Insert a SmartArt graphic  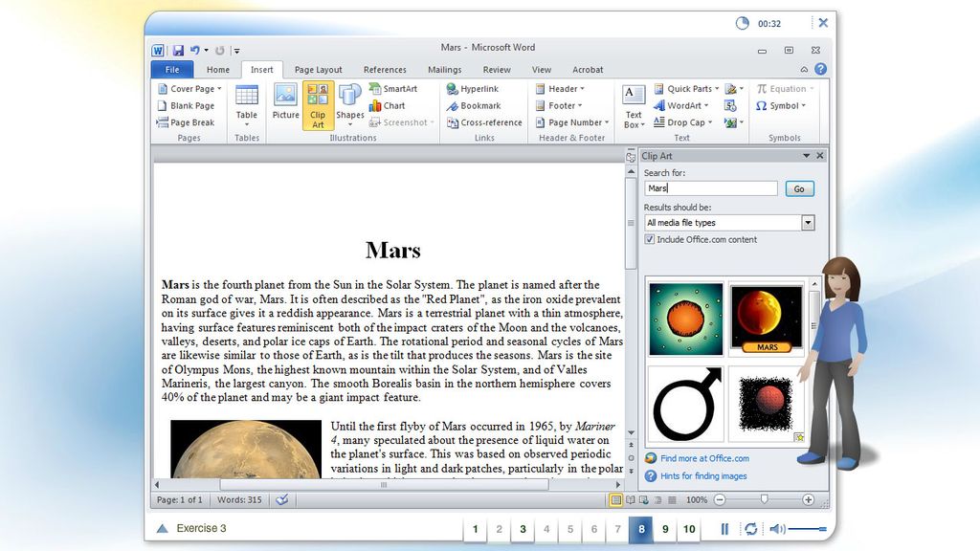[x=393, y=89]
